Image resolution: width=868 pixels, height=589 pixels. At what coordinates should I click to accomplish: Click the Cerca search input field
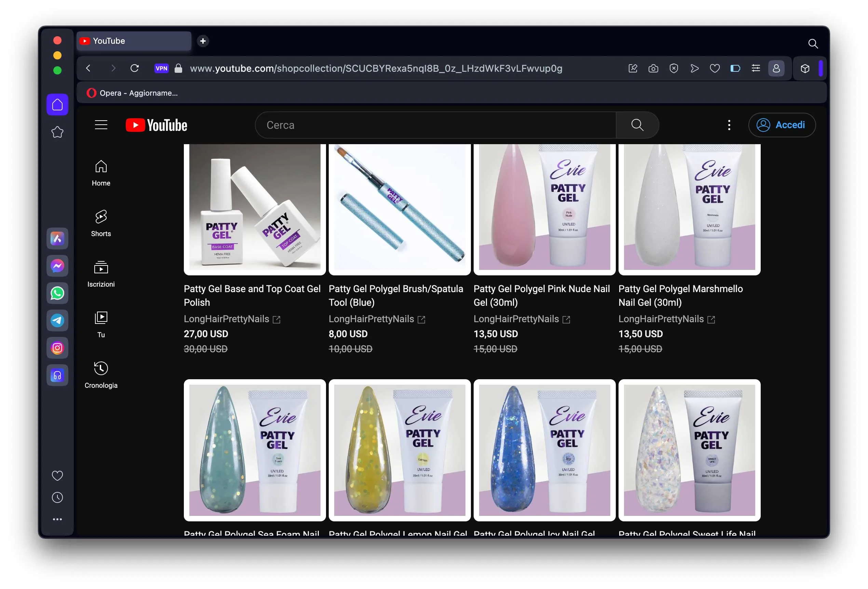point(435,125)
